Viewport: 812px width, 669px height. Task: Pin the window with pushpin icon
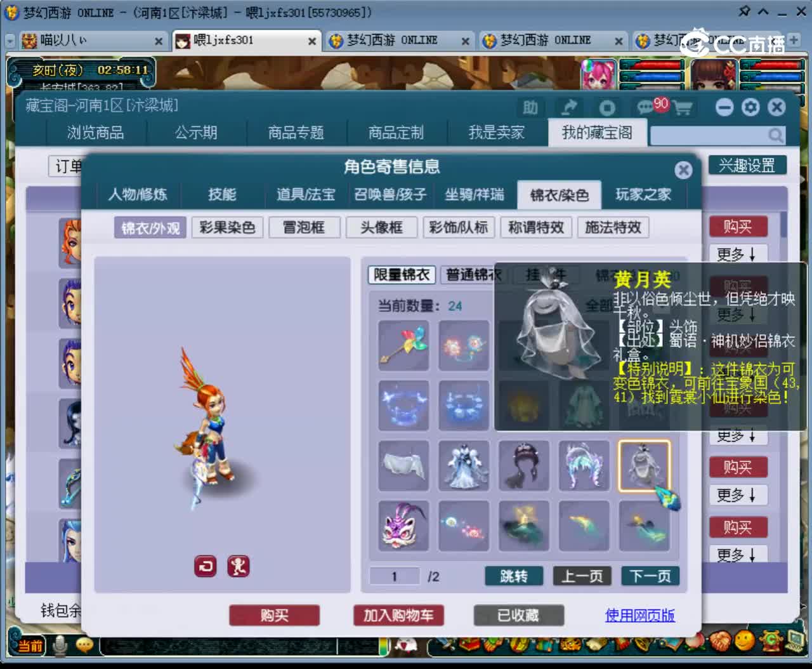click(744, 11)
